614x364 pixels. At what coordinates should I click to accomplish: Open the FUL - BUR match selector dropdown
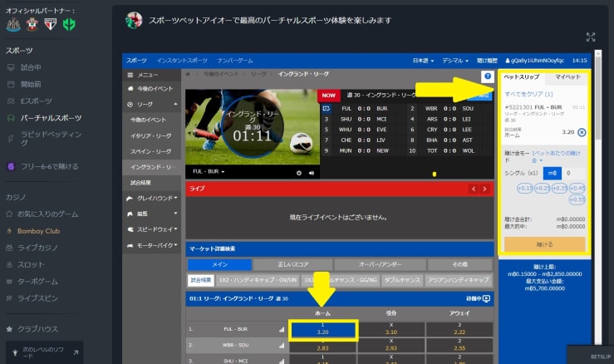tap(209, 172)
